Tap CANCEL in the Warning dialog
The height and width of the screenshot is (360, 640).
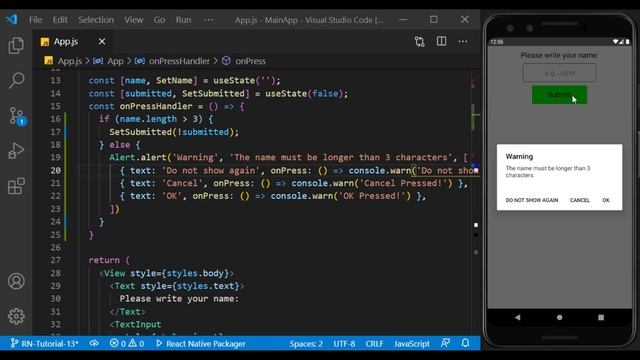click(580, 200)
